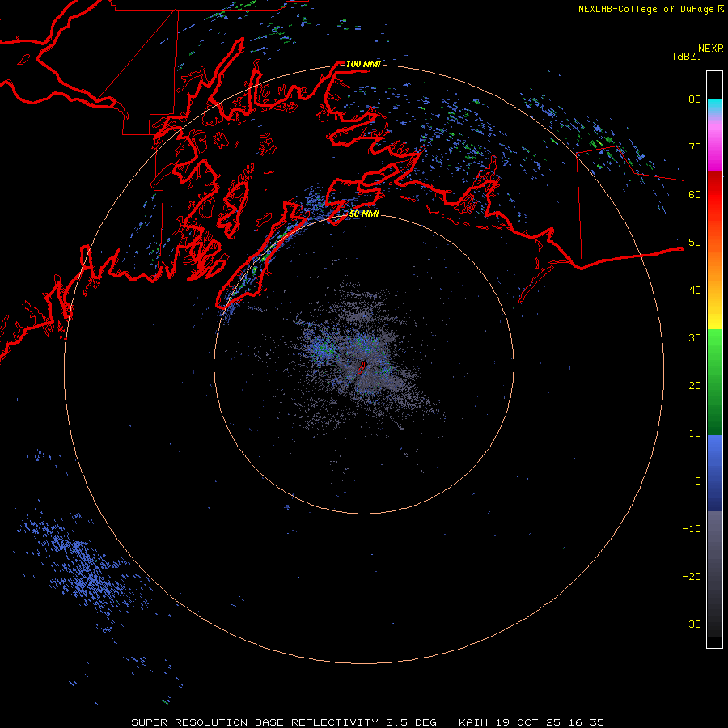728x728 pixels.
Task: Click the 20 value on dBZ scale
Action: click(695, 385)
